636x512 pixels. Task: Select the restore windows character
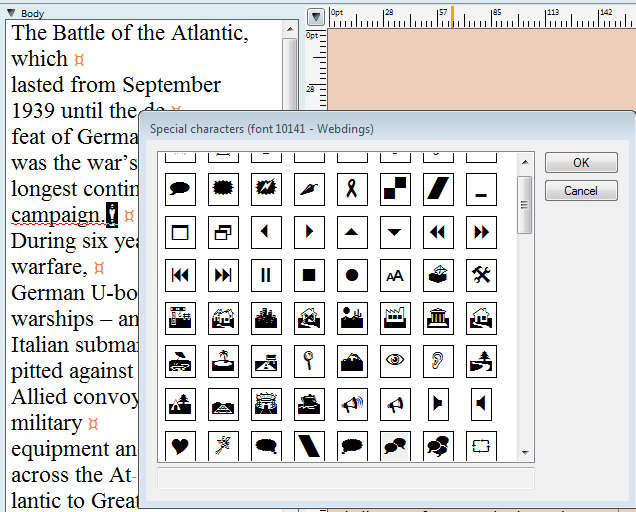[x=223, y=232]
